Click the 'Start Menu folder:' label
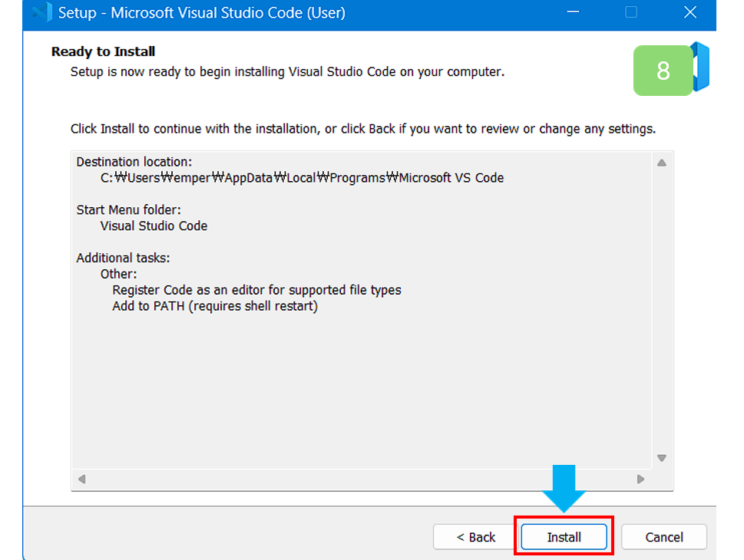This screenshot has height=560, width=744. pyautogui.click(x=128, y=209)
